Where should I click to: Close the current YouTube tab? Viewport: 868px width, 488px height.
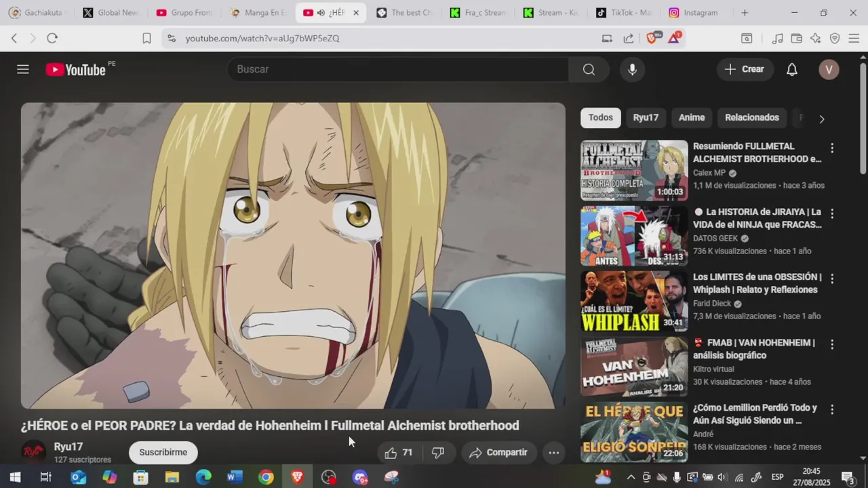356,13
